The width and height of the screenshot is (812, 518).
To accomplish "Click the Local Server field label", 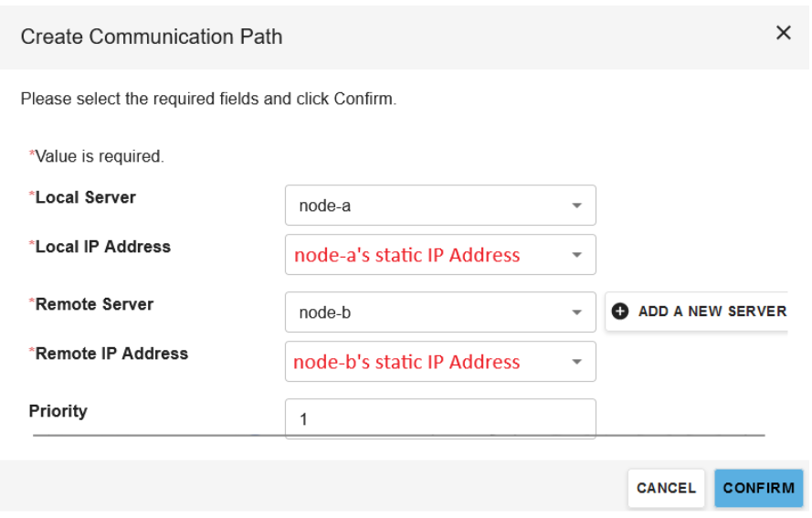I will pos(85,196).
